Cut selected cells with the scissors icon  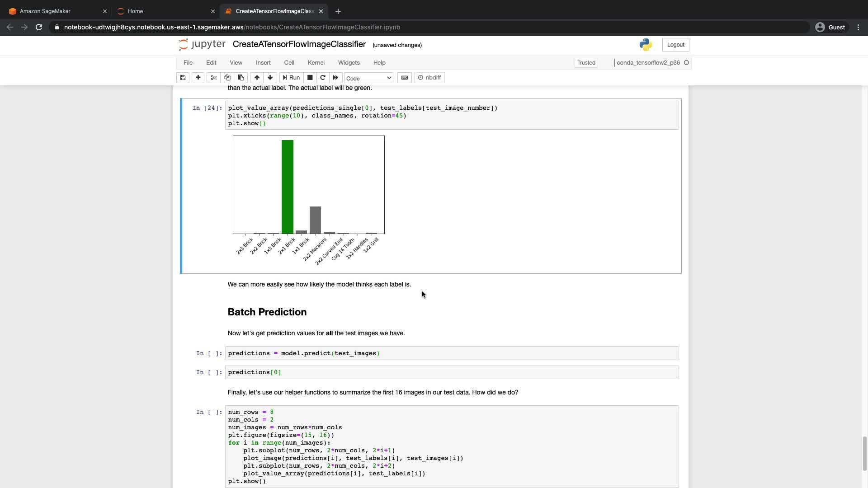(214, 78)
